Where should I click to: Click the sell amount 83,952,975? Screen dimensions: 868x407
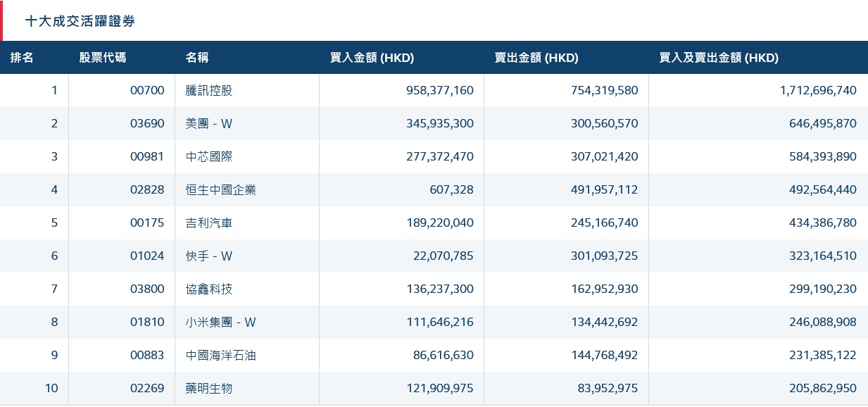click(608, 388)
